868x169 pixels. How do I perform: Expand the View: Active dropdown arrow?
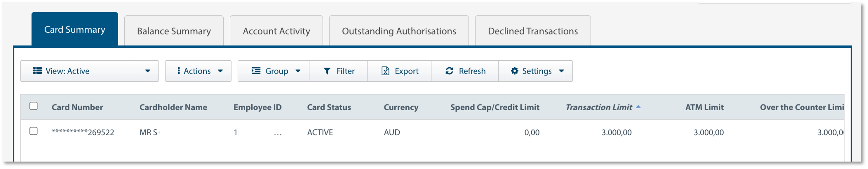pyautogui.click(x=148, y=71)
